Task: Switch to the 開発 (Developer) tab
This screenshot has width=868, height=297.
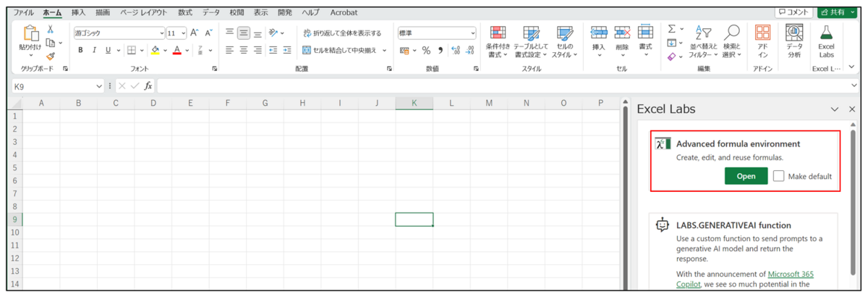Action: 285,12
